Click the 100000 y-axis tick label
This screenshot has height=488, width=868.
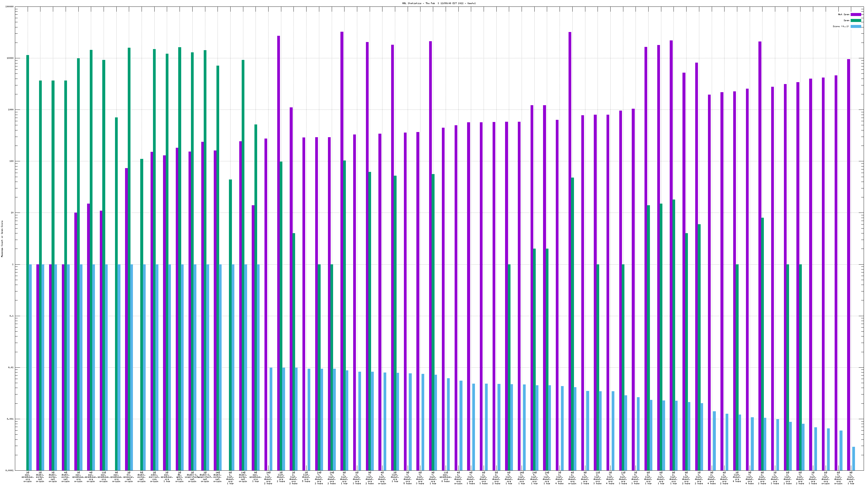10,7
